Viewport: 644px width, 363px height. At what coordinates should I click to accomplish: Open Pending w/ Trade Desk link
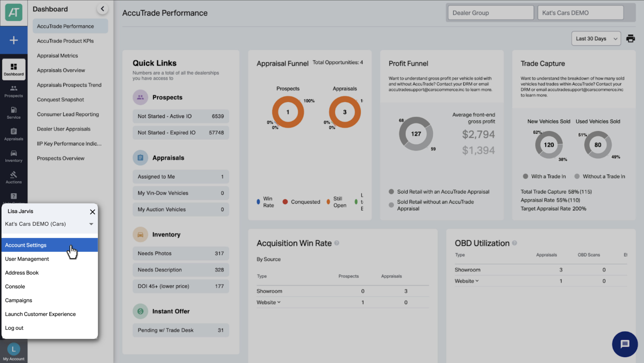(x=181, y=330)
